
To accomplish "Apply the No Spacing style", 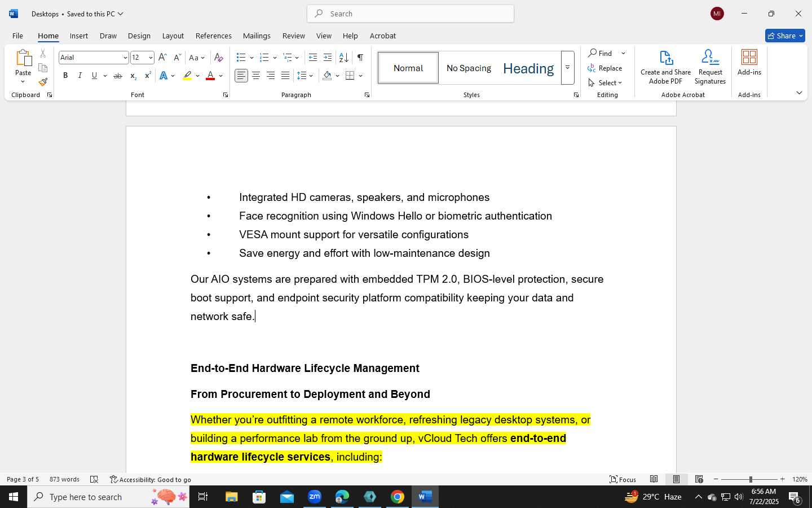I will coord(469,68).
